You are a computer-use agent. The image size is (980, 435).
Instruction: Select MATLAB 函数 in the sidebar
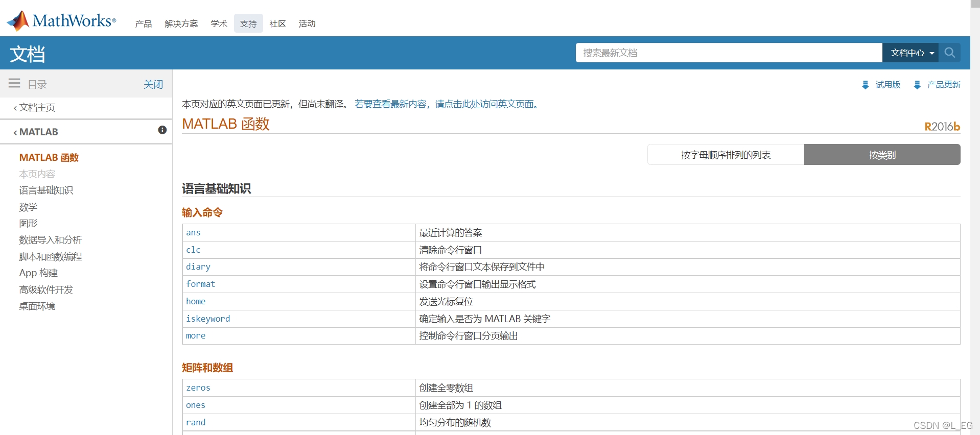pos(49,158)
